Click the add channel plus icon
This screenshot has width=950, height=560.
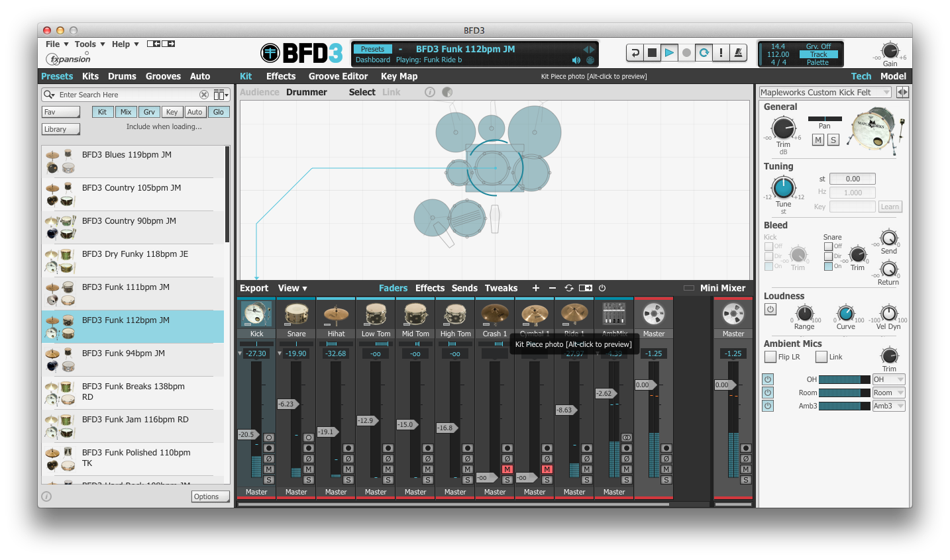(x=535, y=288)
